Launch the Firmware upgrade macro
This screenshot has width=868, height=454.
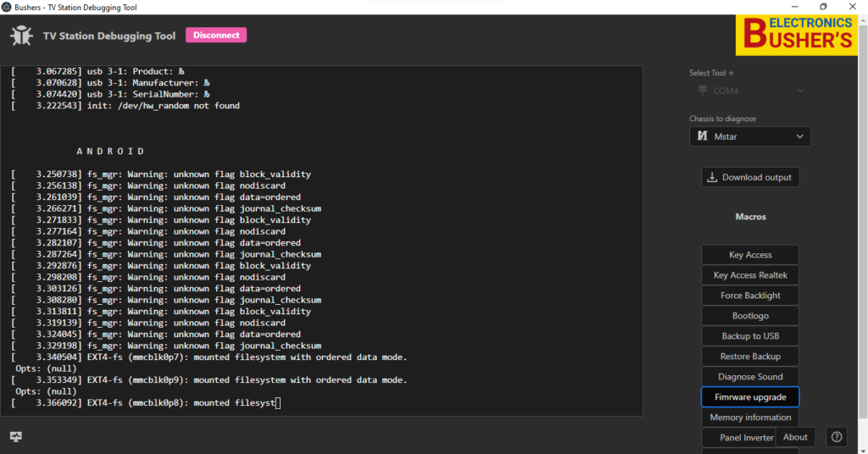749,397
